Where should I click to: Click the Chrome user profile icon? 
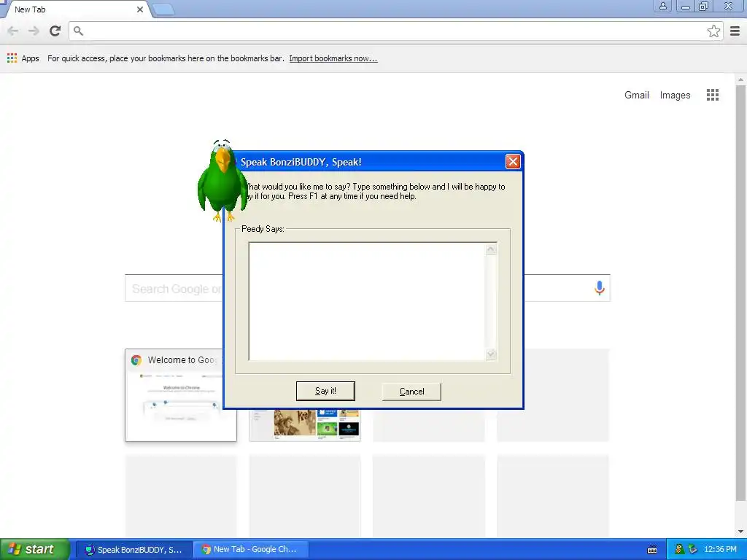pos(662,6)
